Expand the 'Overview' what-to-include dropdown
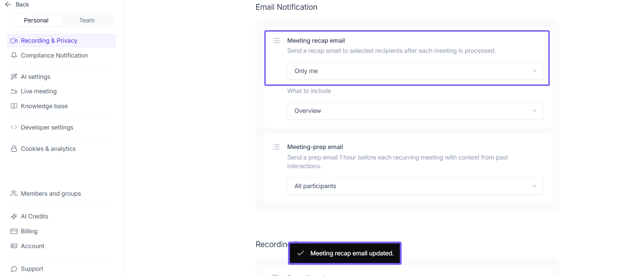Image resolution: width=644 pixels, height=276 pixels. click(415, 111)
